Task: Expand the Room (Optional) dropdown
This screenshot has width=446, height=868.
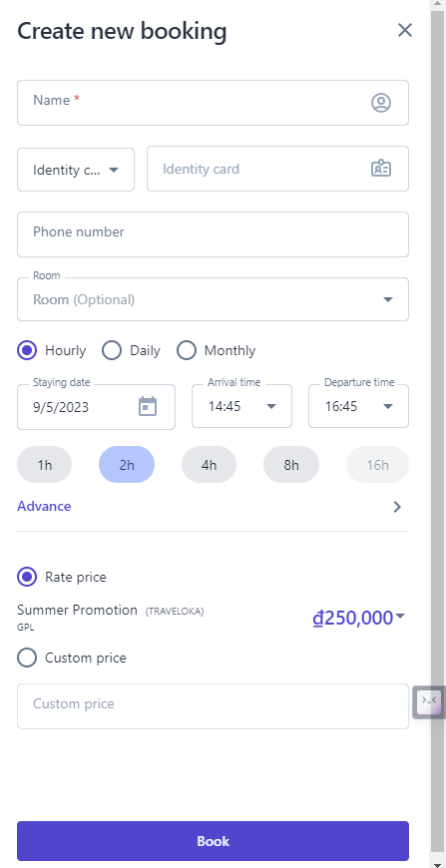Action: pos(214,299)
